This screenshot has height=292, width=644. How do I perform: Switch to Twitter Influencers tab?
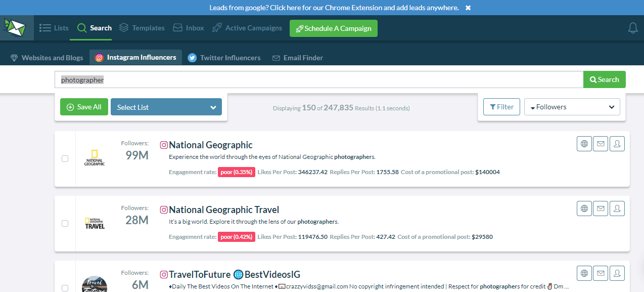tap(224, 58)
